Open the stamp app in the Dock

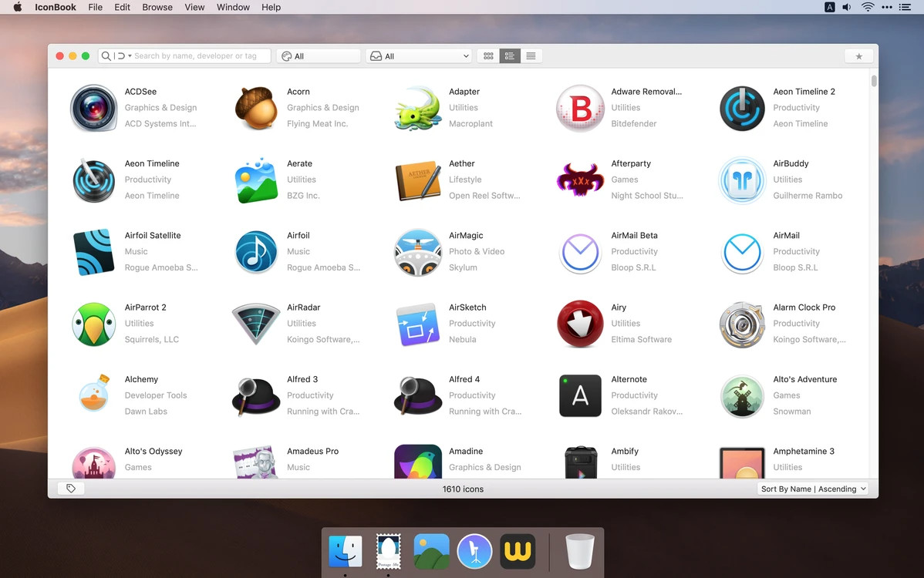[x=388, y=551]
